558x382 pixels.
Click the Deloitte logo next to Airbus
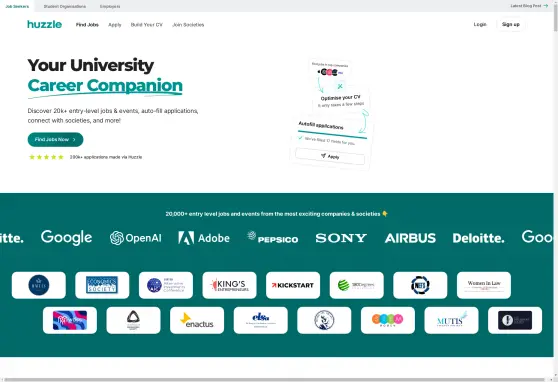pos(478,238)
